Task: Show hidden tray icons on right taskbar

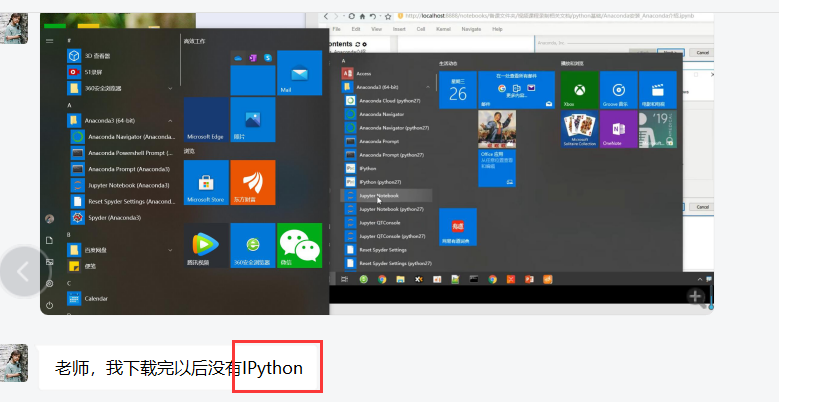Action: (700, 280)
